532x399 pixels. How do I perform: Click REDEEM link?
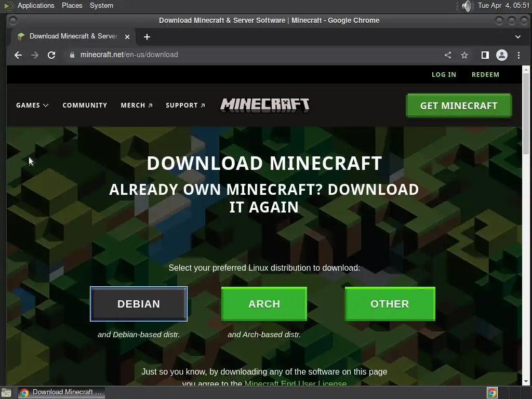(486, 75)
